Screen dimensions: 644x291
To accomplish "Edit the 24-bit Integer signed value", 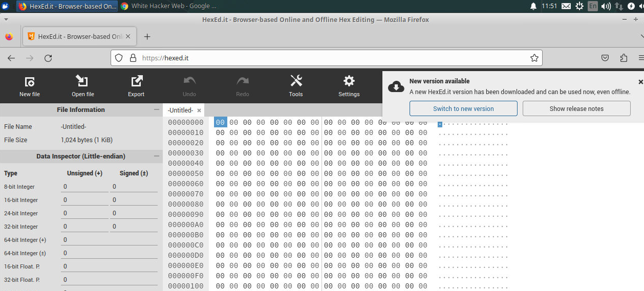I will point(134,213).
